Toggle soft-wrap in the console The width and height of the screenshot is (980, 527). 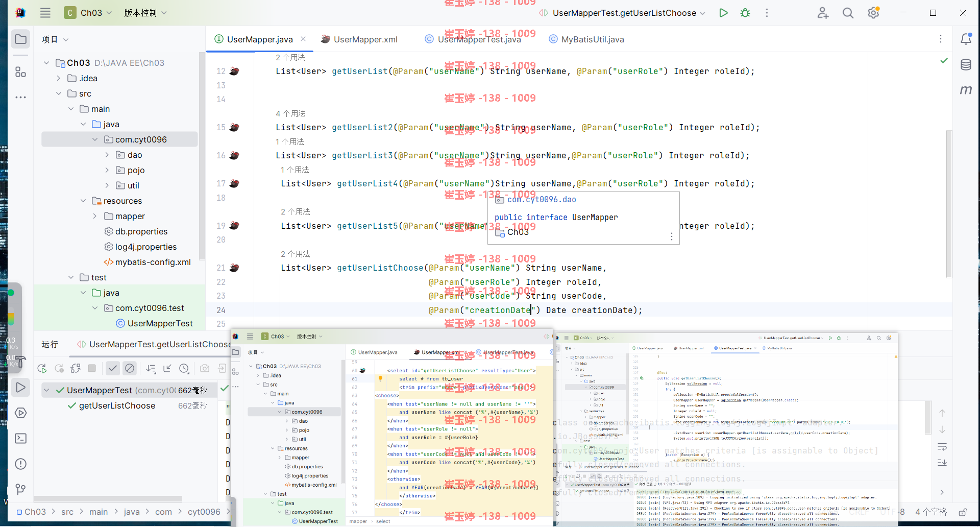[x=942, y=447]
